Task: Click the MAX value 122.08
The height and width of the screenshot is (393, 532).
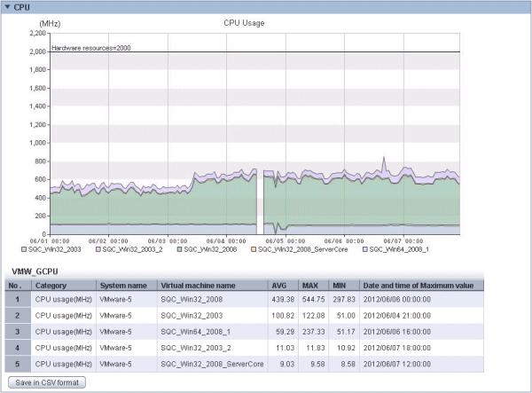Action: [314, 316]
